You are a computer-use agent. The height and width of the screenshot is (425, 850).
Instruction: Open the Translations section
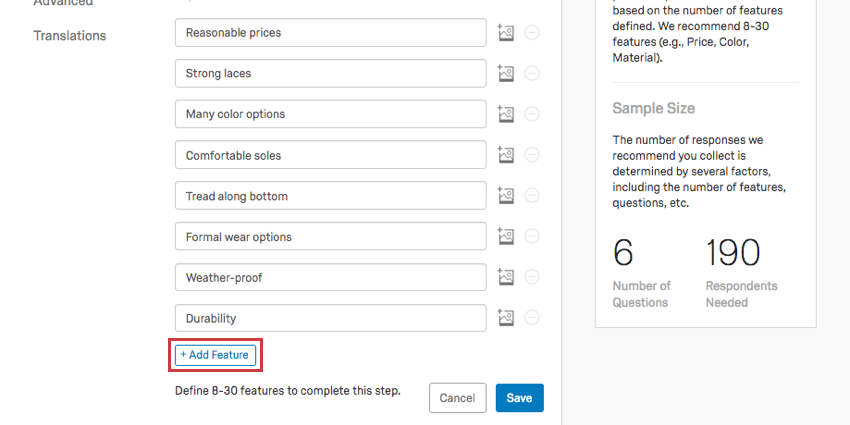[x=69, y=36]
